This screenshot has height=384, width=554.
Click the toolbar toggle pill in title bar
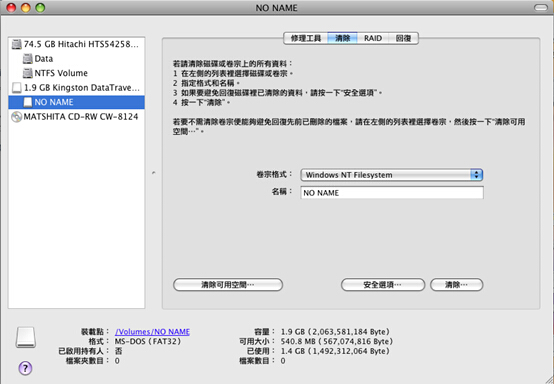[x=541, y=7]
